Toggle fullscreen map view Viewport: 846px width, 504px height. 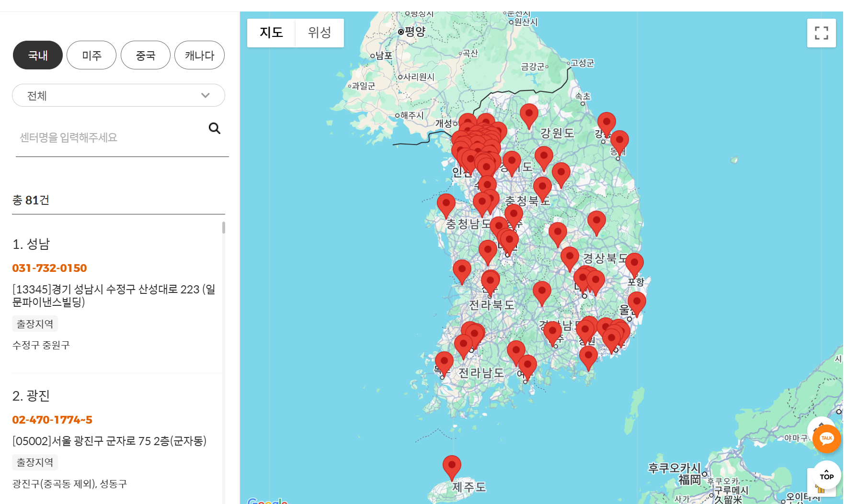click(821, 33)
